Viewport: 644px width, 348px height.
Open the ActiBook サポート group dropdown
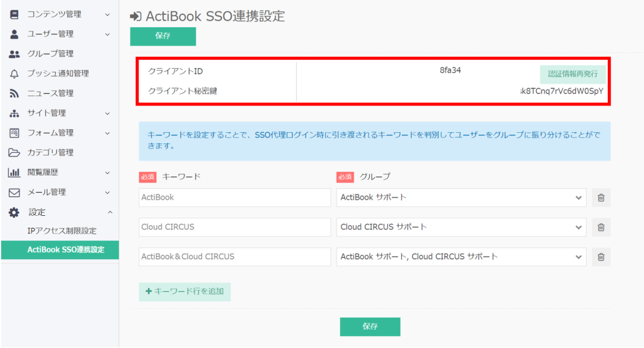pos(461,198)
